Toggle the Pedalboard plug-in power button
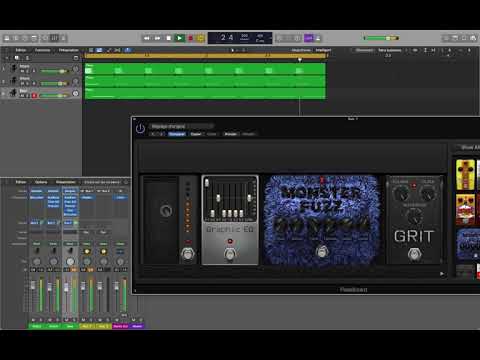 click(140, 128)
